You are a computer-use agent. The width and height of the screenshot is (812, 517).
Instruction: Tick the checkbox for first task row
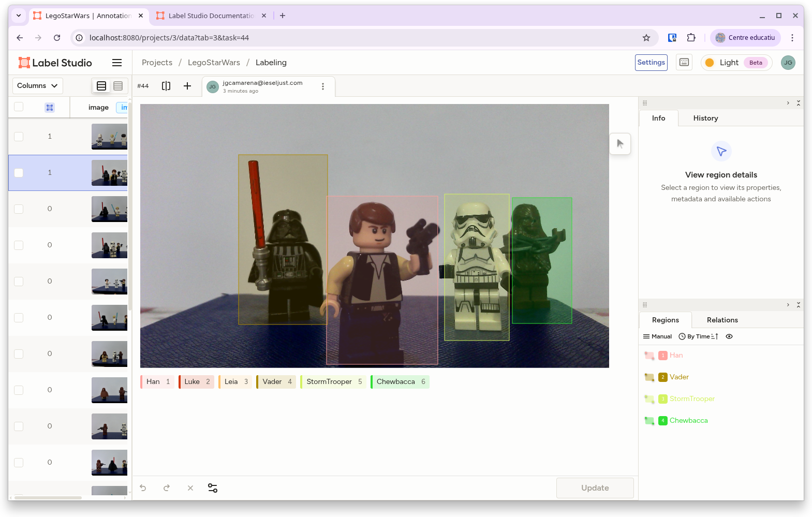click(x=19, y=137)
